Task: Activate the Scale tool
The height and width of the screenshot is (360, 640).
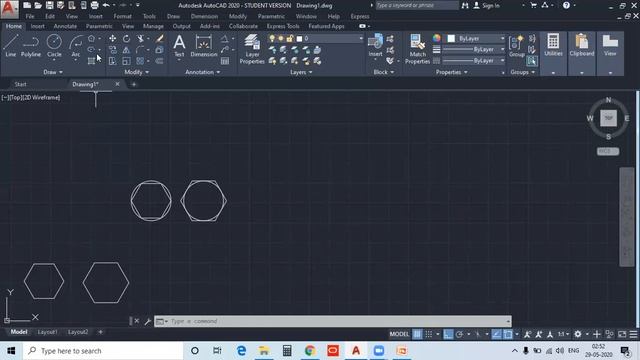Action: [x=126, y=61]
